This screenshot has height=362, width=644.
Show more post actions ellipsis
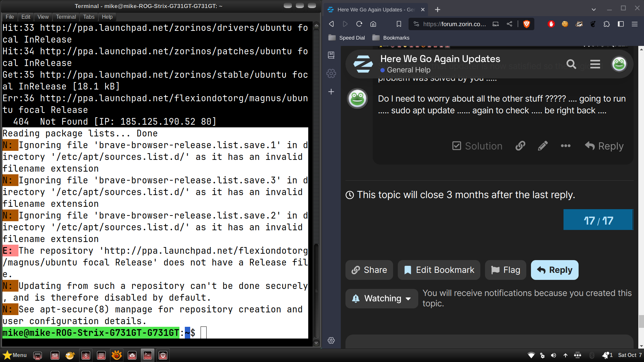(x=566, y=146)
